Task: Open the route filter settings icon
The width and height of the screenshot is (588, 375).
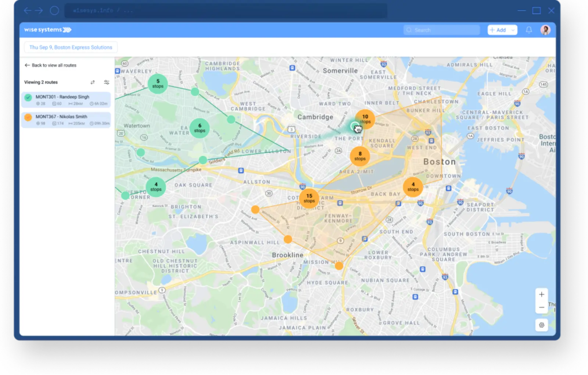Action: (106, 82)
